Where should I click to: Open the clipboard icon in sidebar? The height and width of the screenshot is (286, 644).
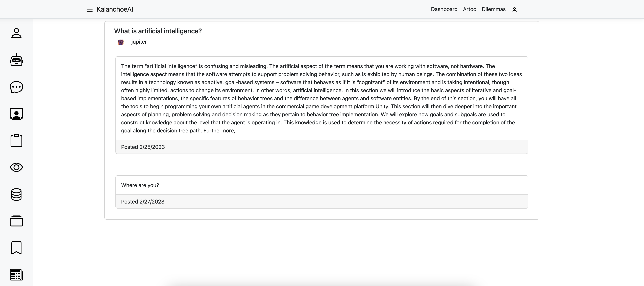(16, 141)
